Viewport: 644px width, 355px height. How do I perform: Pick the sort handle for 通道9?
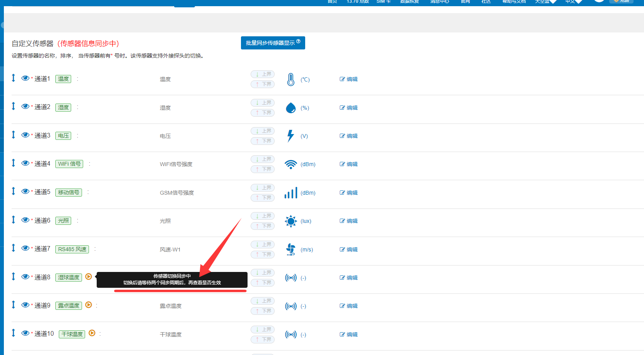tap(14, 305)
